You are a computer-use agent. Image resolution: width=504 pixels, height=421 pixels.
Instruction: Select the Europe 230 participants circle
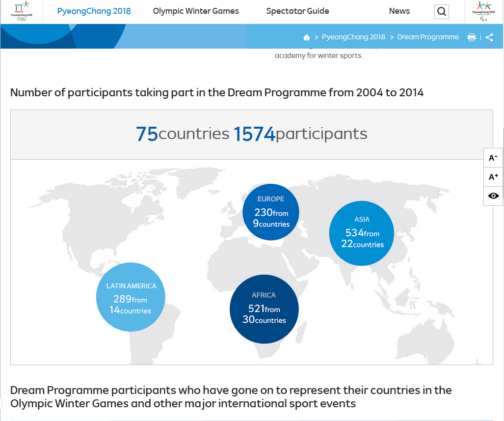tap(270, 212)
